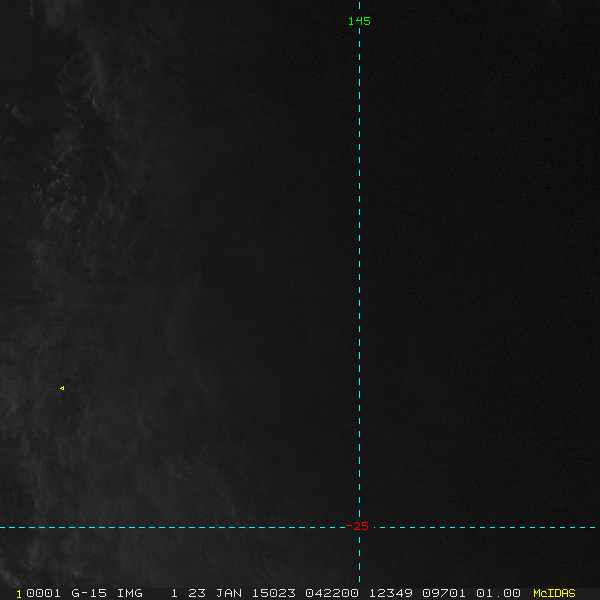Click the red -25 latitude label
This screenshot has width=600, height=600.
(x=357, y=526)
